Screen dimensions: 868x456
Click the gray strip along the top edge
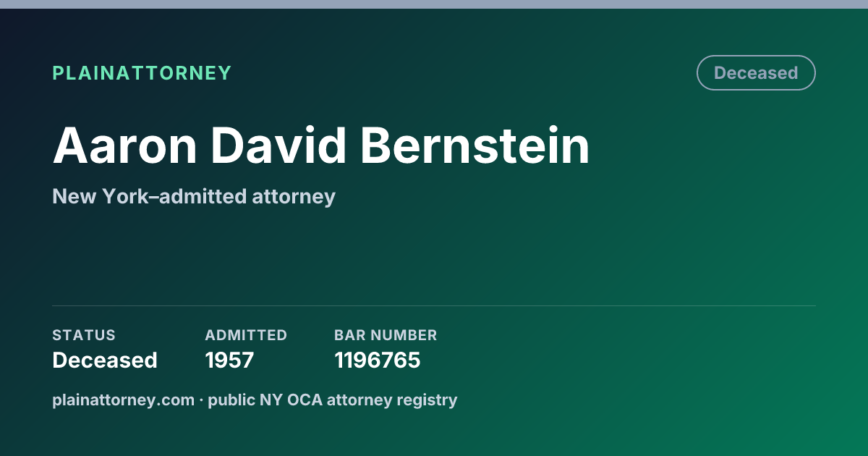coord(434,4)
